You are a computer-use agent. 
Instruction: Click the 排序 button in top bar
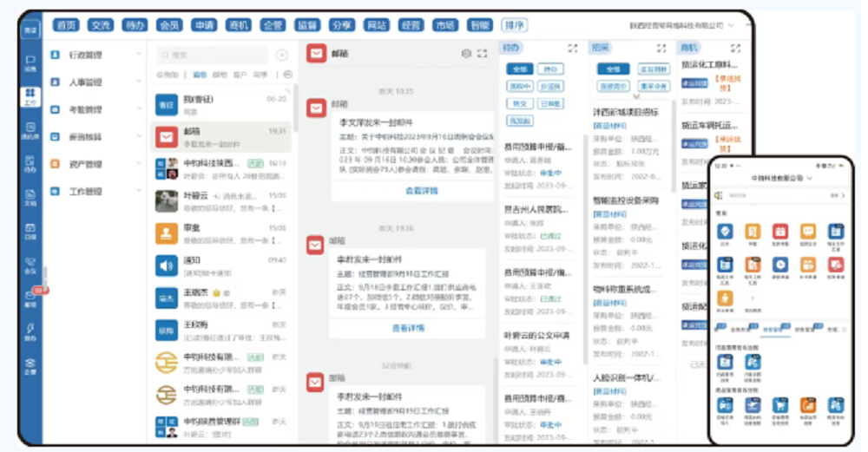[x=515, y=26]
